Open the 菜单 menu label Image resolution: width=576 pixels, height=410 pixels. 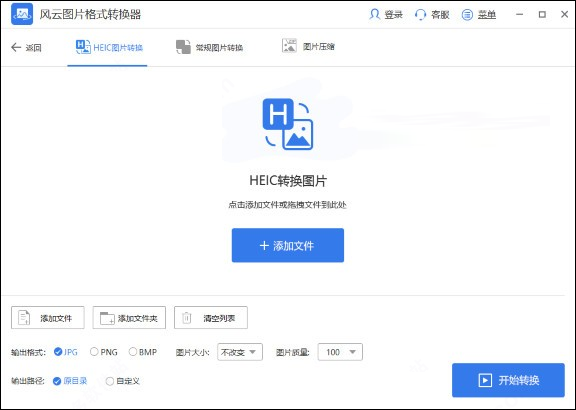[x=487, y=15]
